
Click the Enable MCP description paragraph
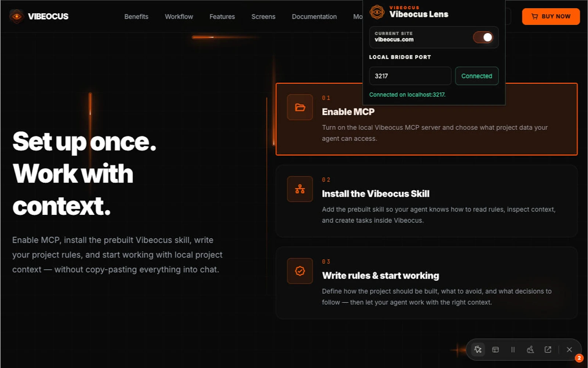point(435,133)
